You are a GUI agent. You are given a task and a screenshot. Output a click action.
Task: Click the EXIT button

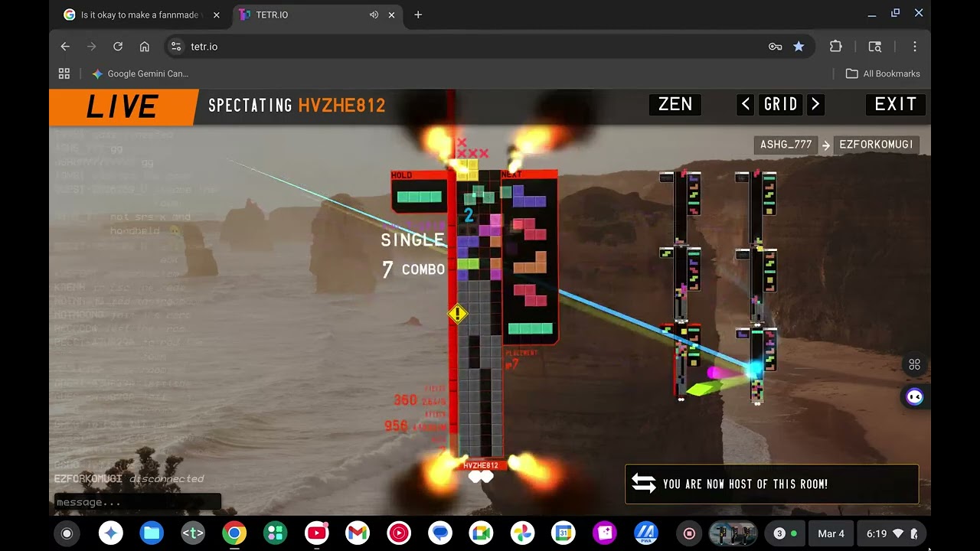pyautogui.click(x=896, y=104)
